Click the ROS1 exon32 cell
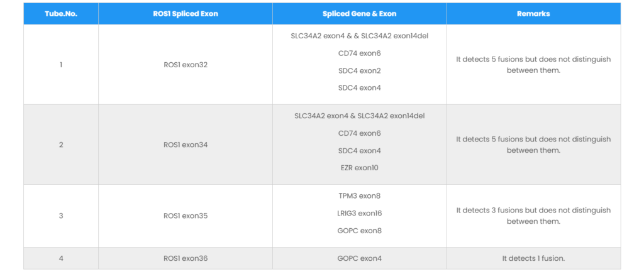Screen dimensions: 644x274 click(186, 65)
